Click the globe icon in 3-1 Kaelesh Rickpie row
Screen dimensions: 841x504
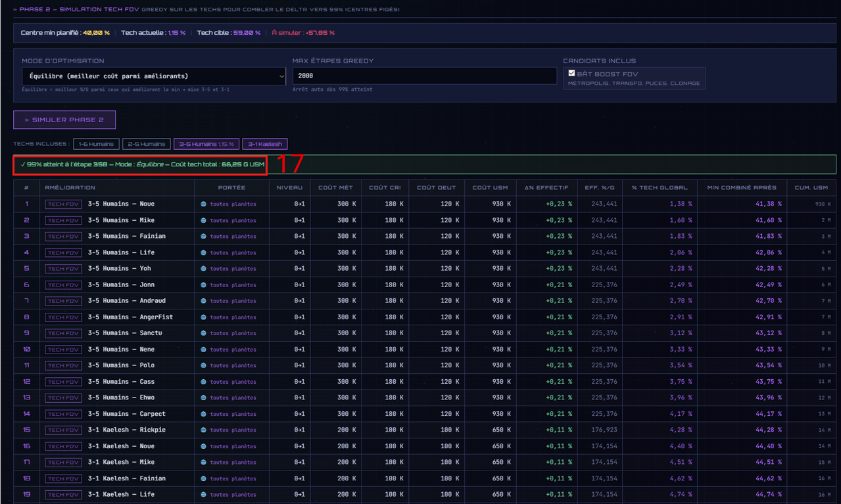(x=203, y=430)
